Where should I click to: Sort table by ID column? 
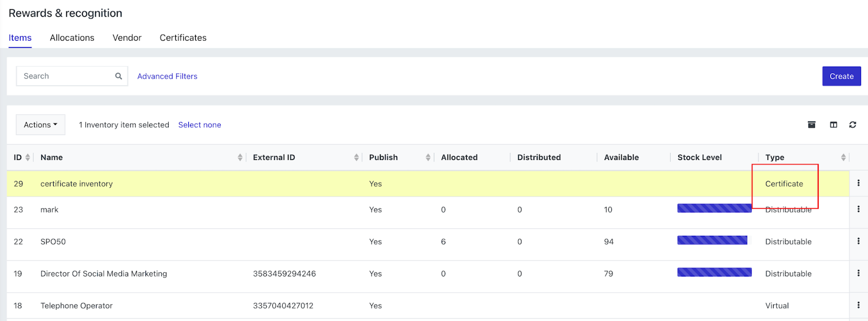(28, 157)
